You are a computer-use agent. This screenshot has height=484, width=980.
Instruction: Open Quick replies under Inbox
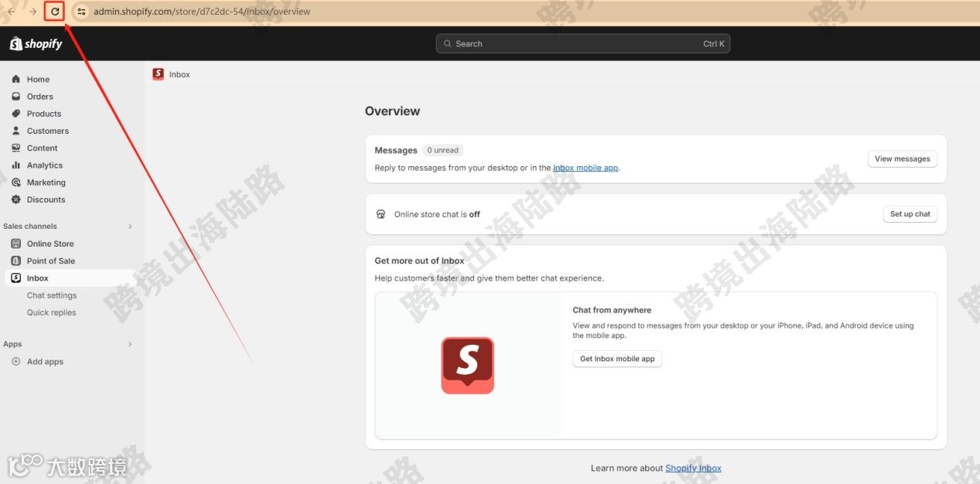pyautogui.click(x=52, y=312)
